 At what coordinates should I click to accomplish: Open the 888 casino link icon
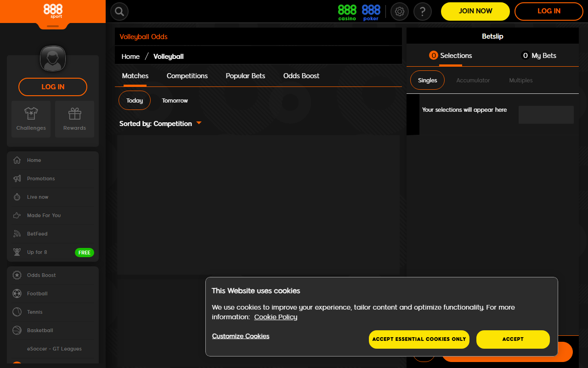tap(347, 12)
